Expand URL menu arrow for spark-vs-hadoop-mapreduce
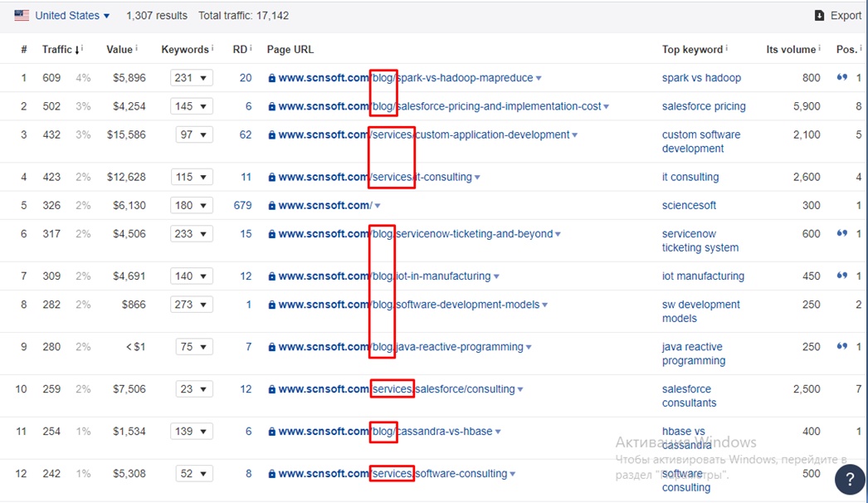 tap(539, 79)
